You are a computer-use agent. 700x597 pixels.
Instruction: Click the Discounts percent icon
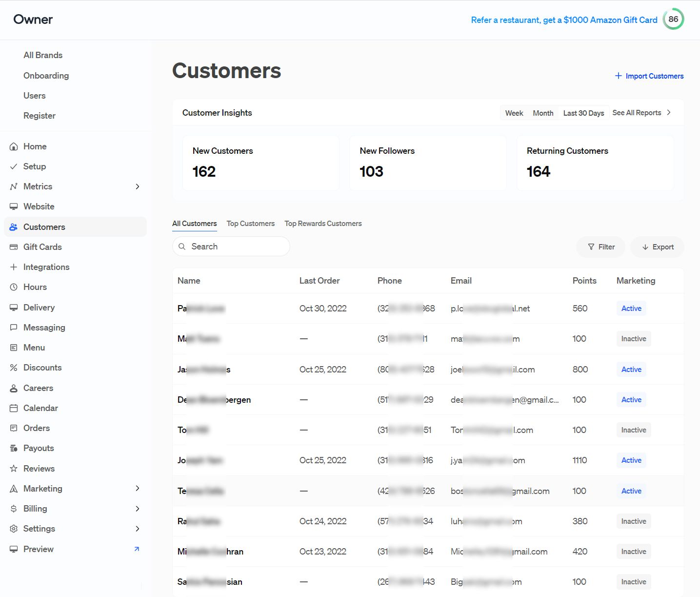click(x=14, y=368)
